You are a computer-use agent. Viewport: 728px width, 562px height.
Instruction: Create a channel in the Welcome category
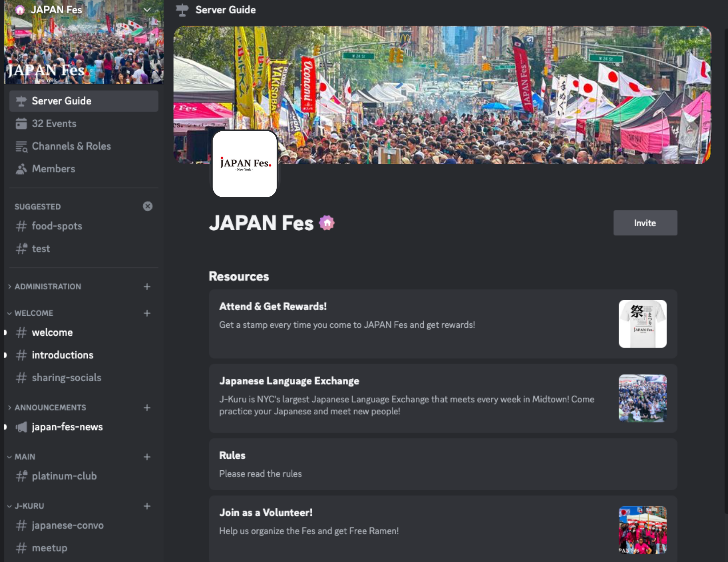tap(147, 313)
